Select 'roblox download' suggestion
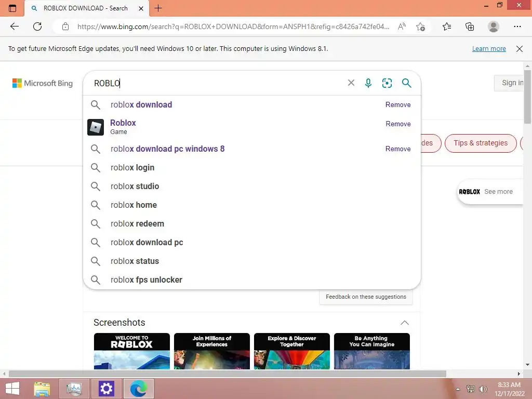Screen dimensions: 532x399 [252, 104]
